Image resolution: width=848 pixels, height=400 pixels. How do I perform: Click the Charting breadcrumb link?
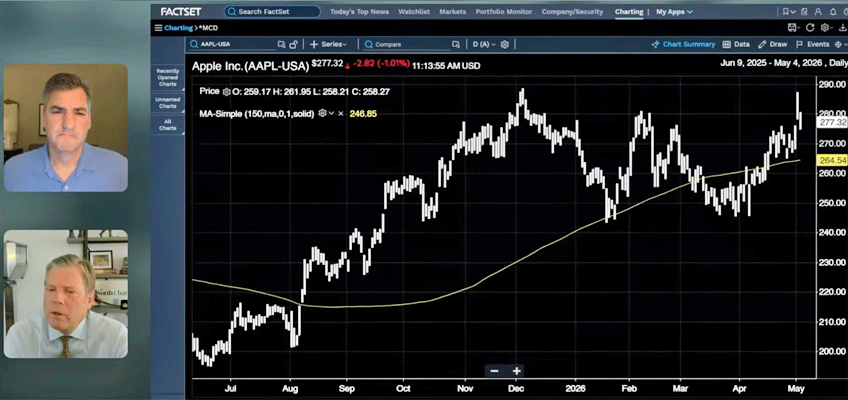point(178,28)
